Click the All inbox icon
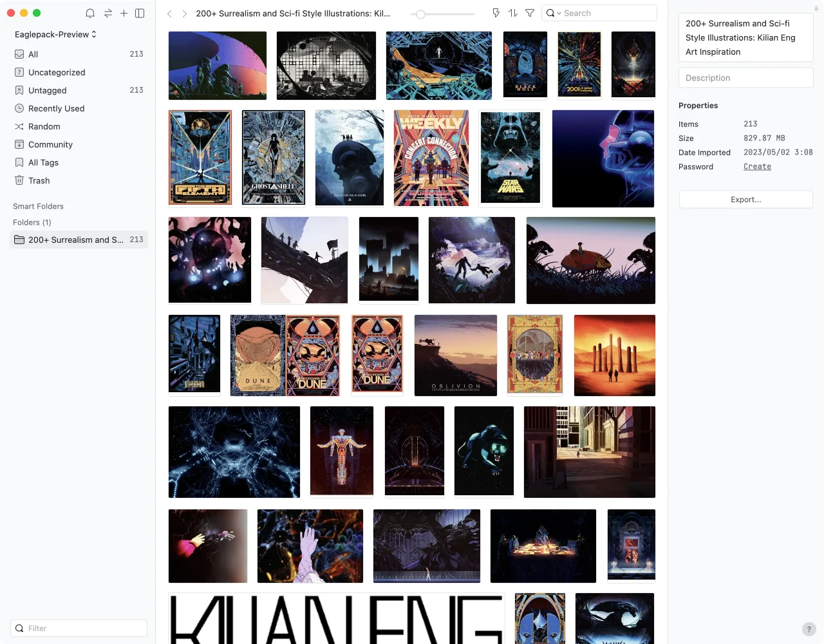The width and height of the screenshot is (824, 644). (x=19, y=54)
